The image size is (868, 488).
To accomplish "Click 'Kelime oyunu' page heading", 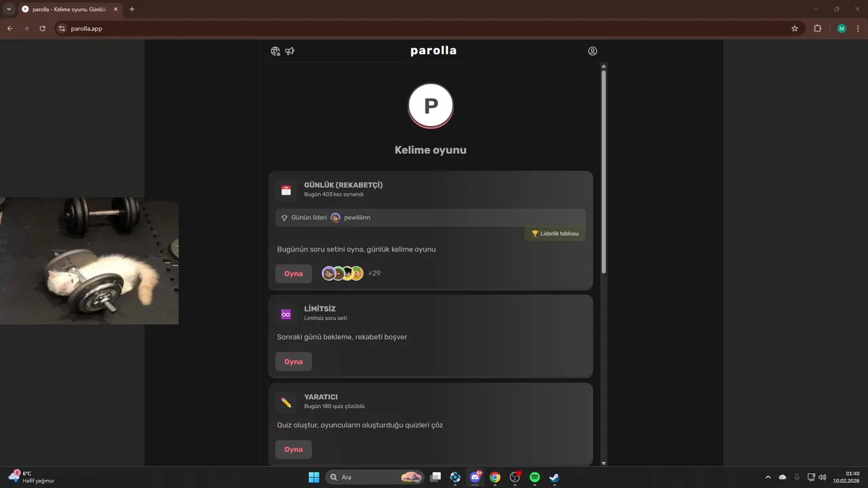I will [x=431, y=150].
